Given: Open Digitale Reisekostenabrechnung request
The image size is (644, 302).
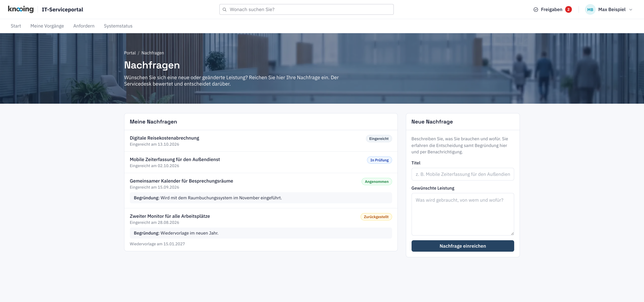Looking at the screenshot, I should 164,138.
